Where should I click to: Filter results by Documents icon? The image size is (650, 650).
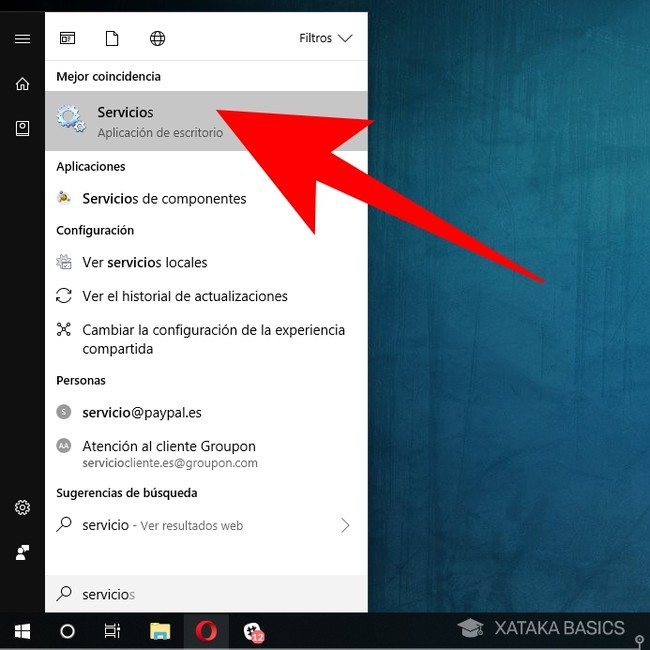pyautogui.click(x=112, y=39)
